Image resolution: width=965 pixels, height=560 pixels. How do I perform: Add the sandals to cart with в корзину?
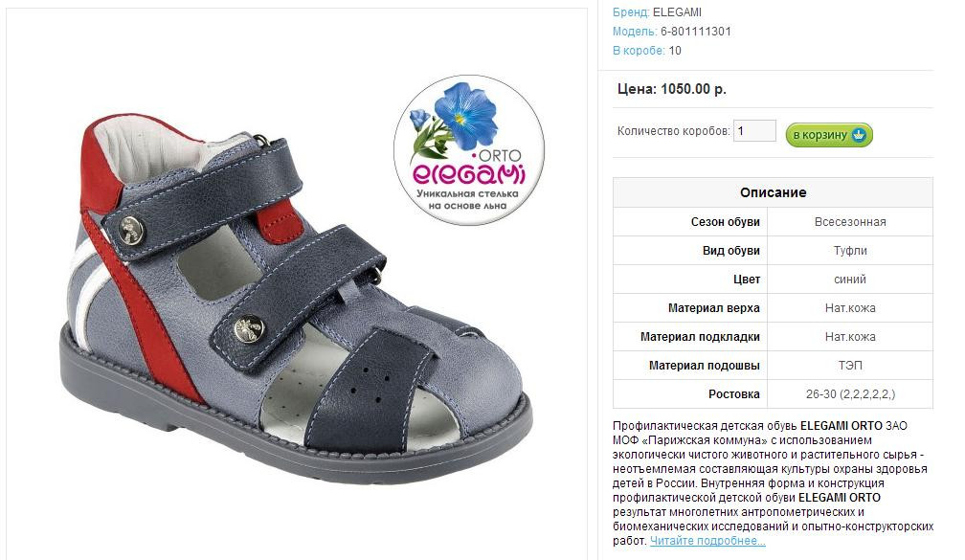(829, 134)
